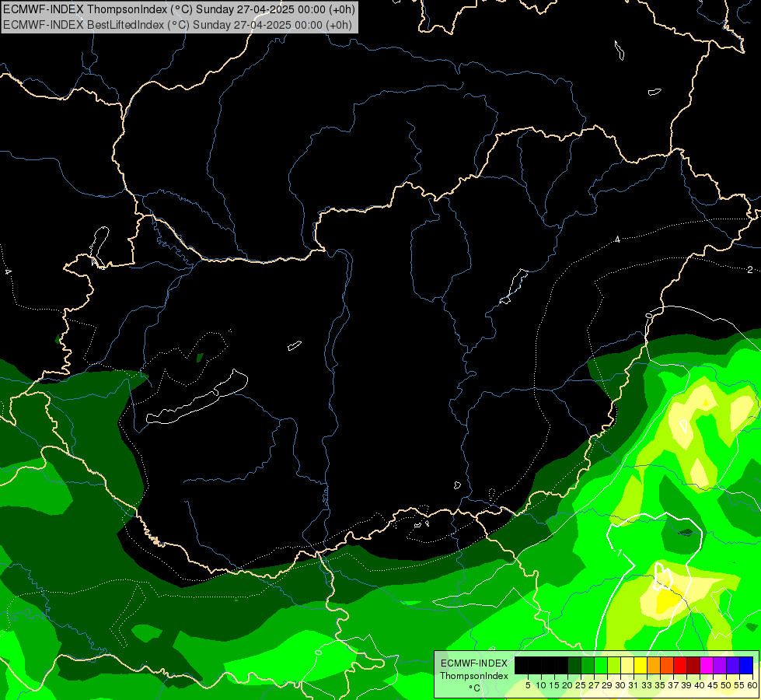Click the dark green 20-25 legend swatch
Image resolution: width=761 pixels, height=700 pixels.
[574, 665]
